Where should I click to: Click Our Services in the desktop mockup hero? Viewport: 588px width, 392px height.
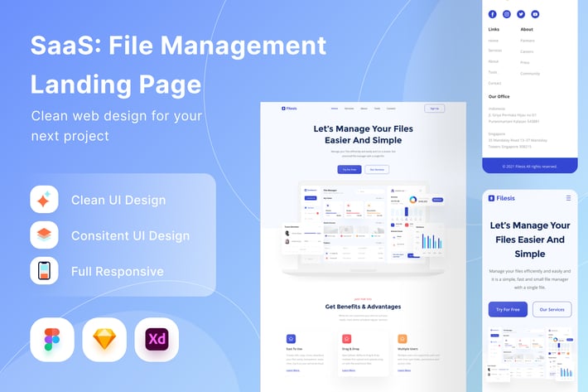tap(377, 170)
